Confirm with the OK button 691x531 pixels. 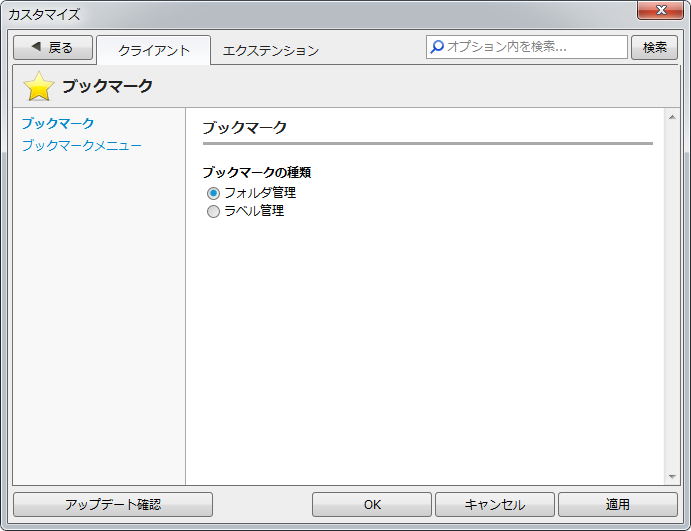[372, 504]
